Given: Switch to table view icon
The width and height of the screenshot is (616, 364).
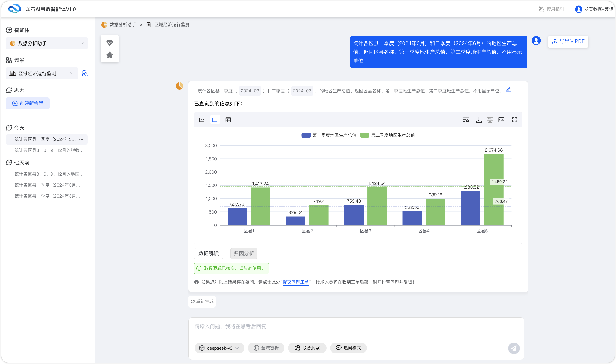Looking at the screenshot, I should pos(228,120).
